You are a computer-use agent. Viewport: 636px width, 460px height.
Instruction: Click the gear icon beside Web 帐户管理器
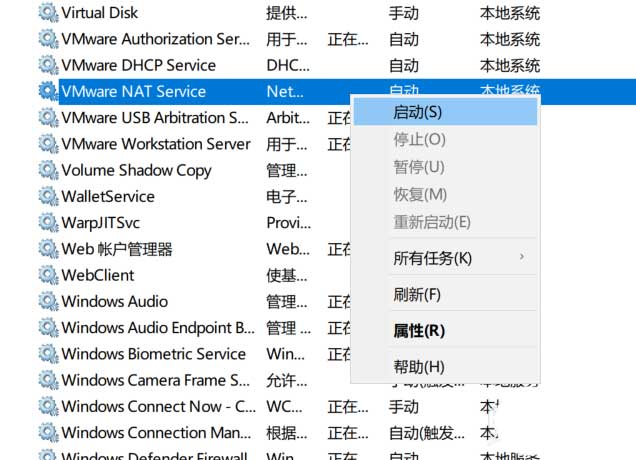click(x=48, y=249)
